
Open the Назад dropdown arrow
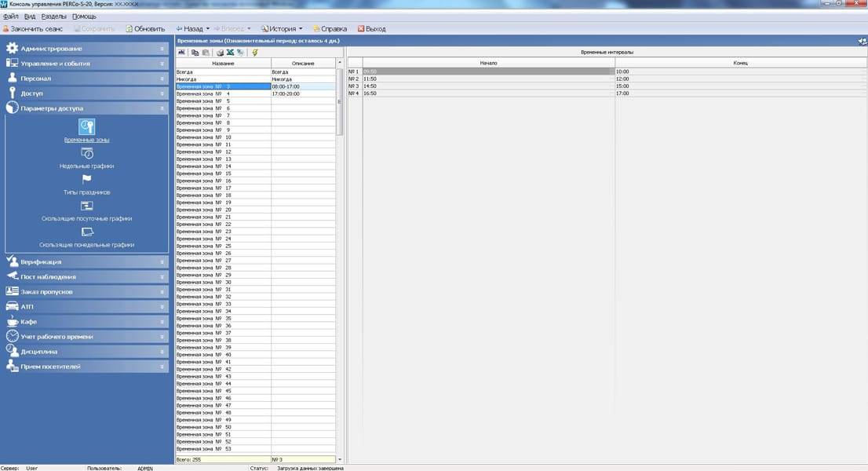tap(207, 29)
